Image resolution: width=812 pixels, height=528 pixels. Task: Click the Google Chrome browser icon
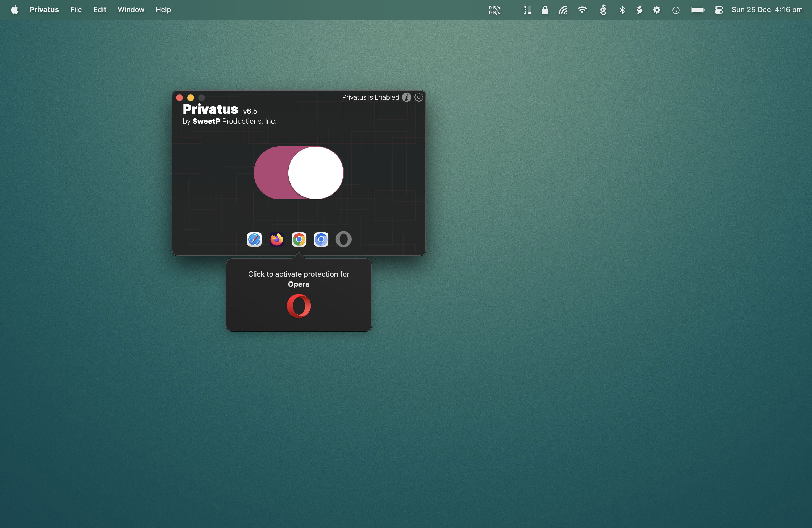[x=299, y=239]
